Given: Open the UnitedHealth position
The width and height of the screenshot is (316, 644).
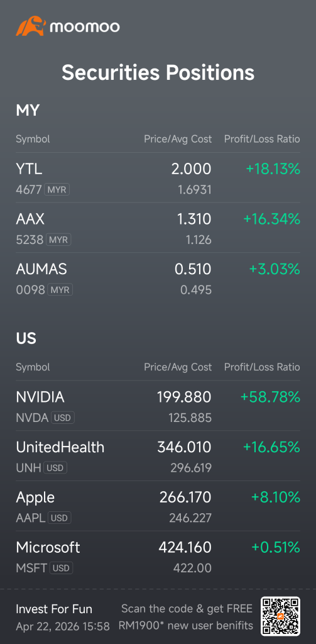Looking at the screenshot, I should (x=158, y=456).
